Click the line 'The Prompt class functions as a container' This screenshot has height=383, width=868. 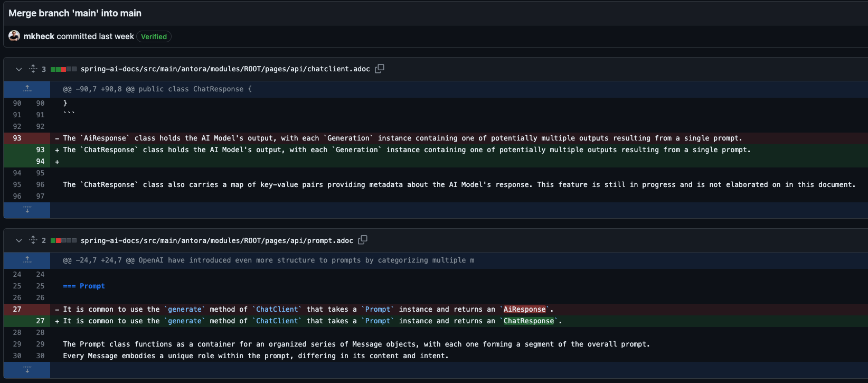pyautogui.click(x=356, y=344)
